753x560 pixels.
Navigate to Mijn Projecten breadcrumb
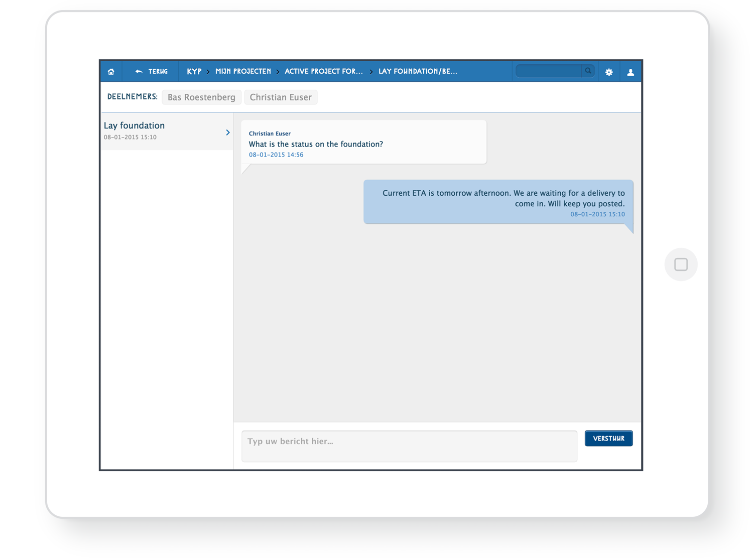243,72
